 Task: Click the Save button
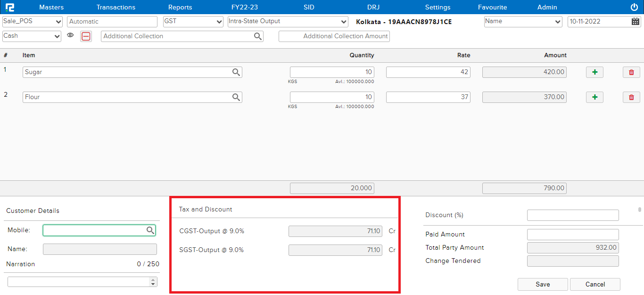click(543, 284)
